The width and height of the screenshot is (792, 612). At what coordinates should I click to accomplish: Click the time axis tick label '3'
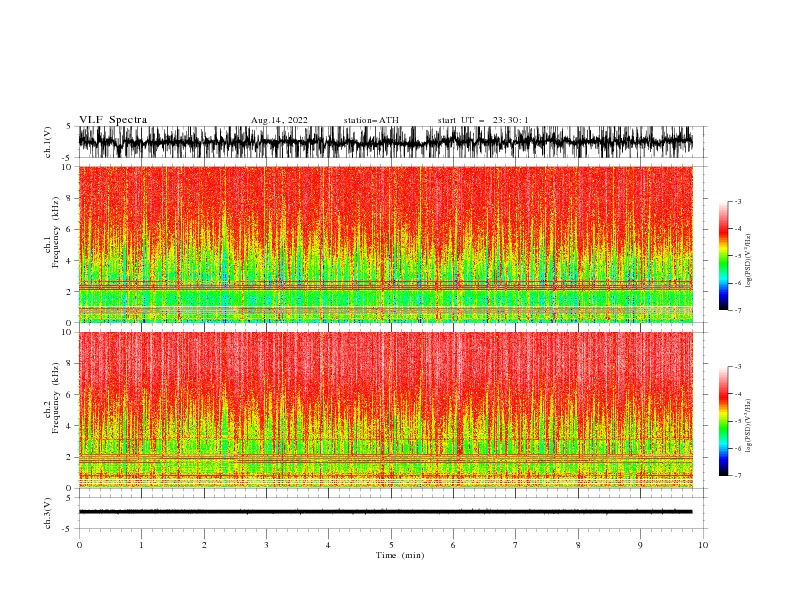[266, 545]
